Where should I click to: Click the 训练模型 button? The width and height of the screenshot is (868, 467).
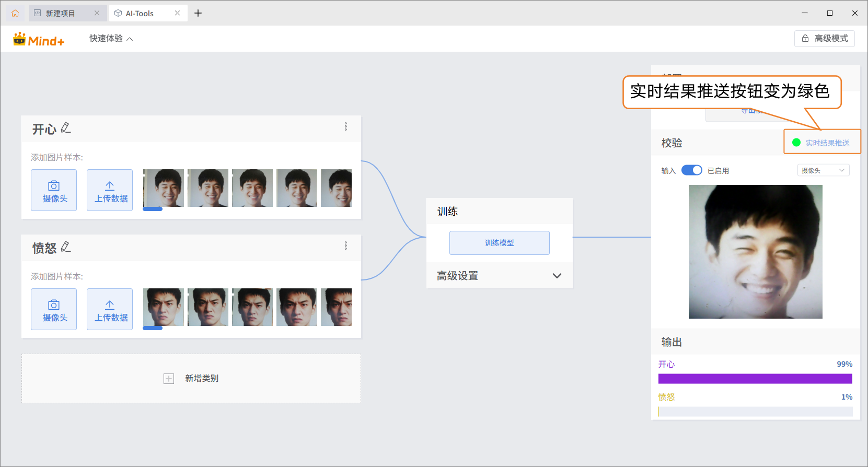(x=499, y=243)
